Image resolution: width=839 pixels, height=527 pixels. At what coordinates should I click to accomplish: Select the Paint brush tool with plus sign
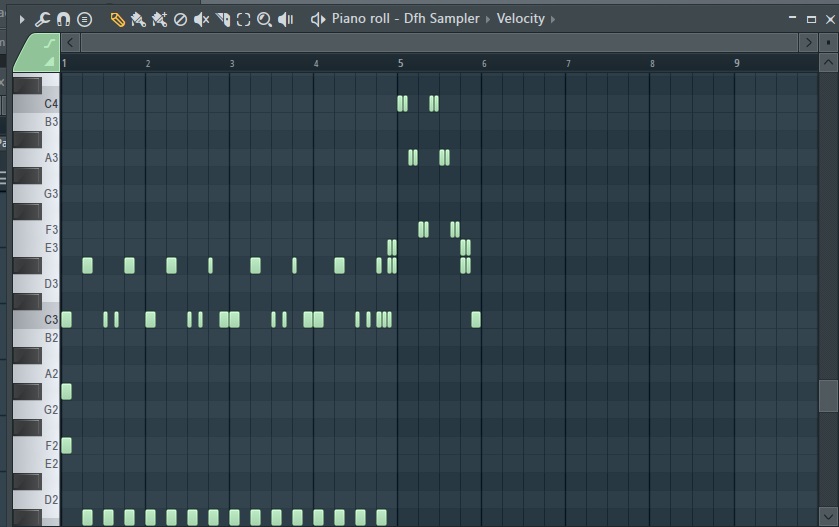click(159, 20)
